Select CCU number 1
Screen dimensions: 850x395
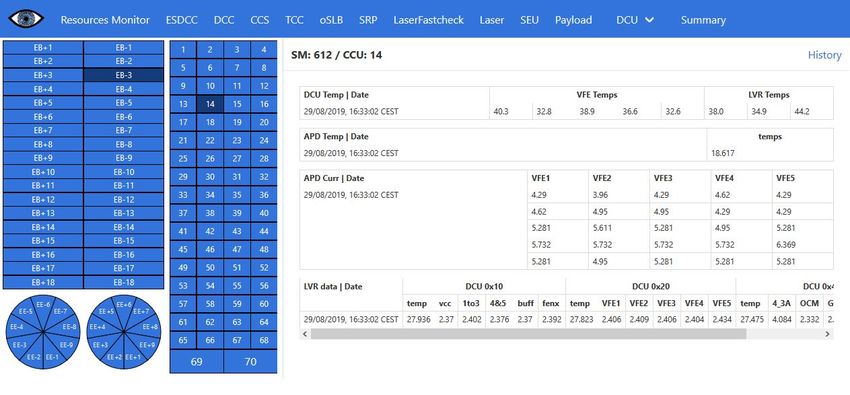183,50
